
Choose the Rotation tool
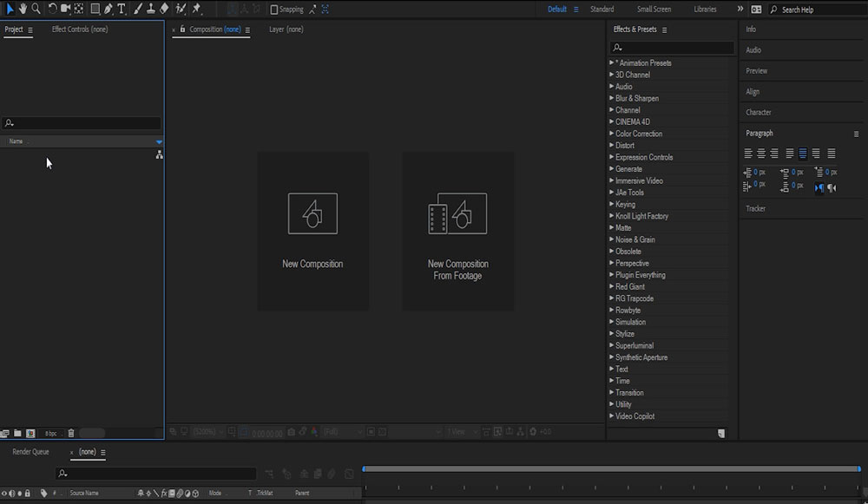(x=52, y=9)
